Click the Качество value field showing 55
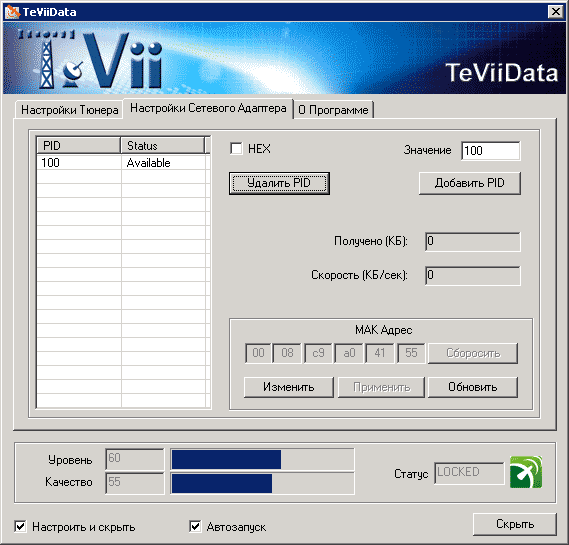 pos(135,483)
